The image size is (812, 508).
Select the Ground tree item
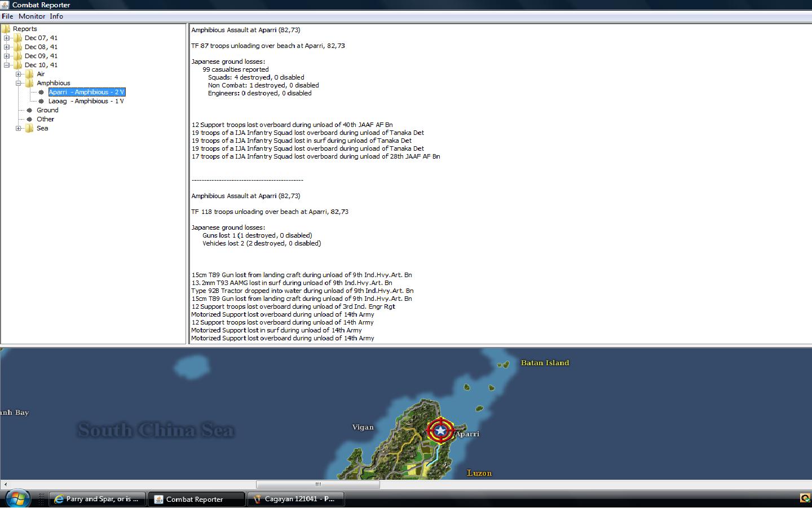tap(47, 110)
